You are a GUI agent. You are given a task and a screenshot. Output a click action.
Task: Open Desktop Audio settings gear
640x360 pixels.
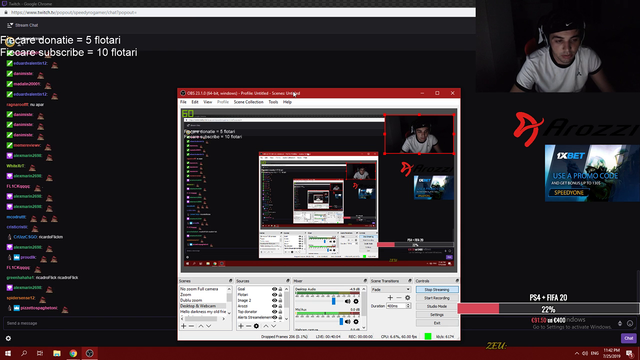pyautogui.click(x=356, y=301)
